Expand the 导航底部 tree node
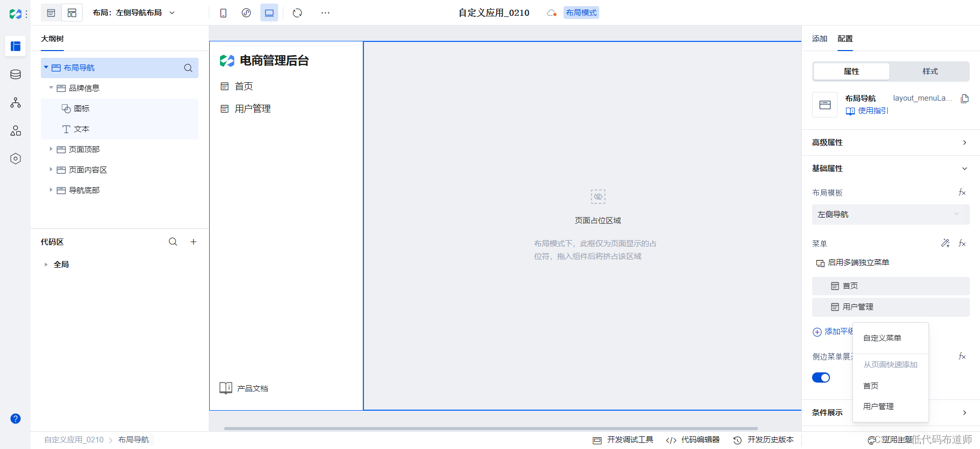 [x=51, y=190]
